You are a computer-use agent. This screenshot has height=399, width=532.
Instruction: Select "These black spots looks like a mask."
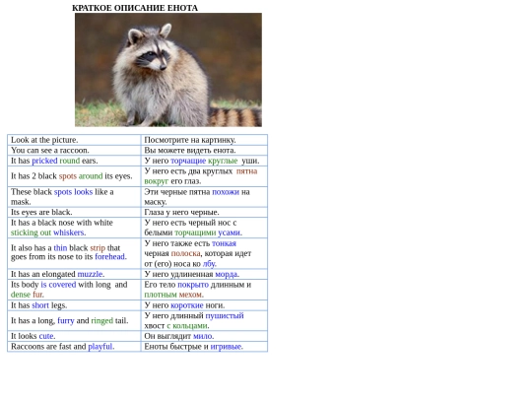[x=74, y=197]
